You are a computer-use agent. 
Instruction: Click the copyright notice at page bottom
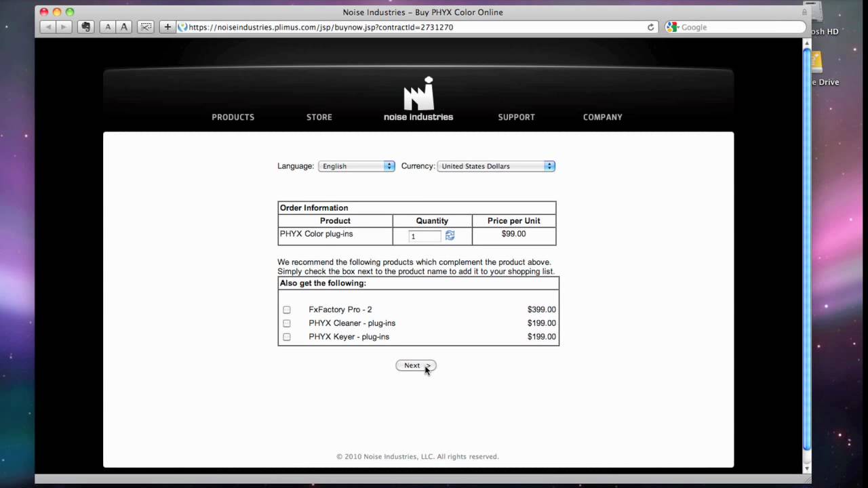418,457
